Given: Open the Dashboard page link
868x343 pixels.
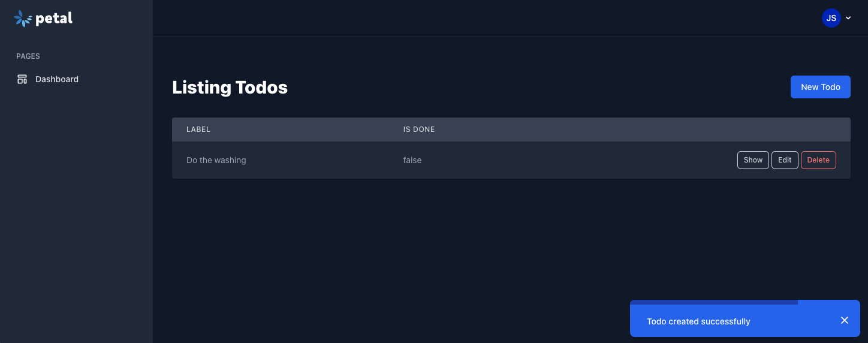Looking at the screenshot, I should 57,79.
